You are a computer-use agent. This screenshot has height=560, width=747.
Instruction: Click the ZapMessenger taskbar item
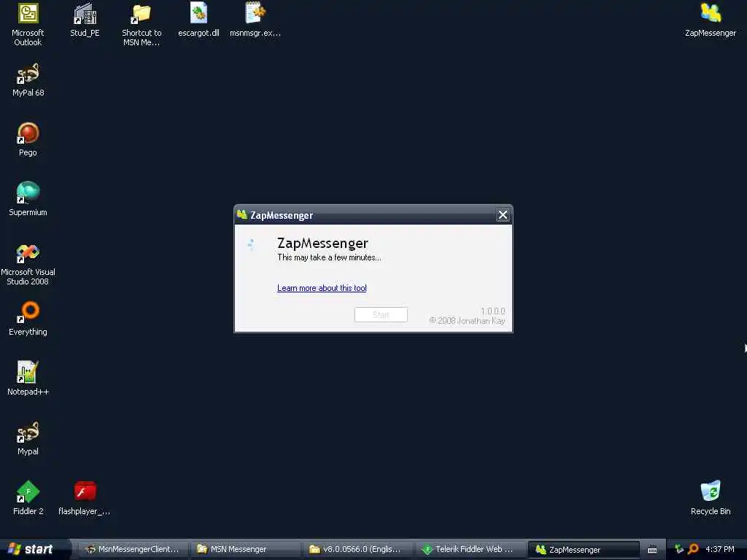583,550
